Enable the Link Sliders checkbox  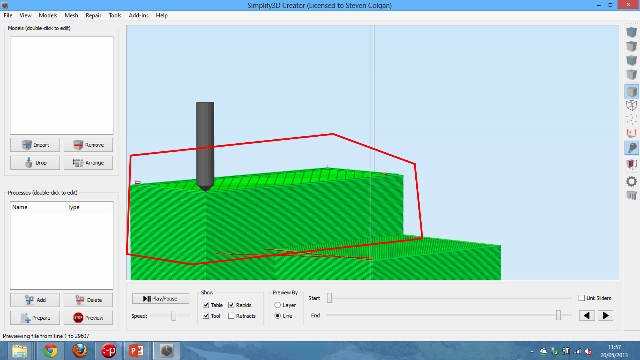[581, 298]
